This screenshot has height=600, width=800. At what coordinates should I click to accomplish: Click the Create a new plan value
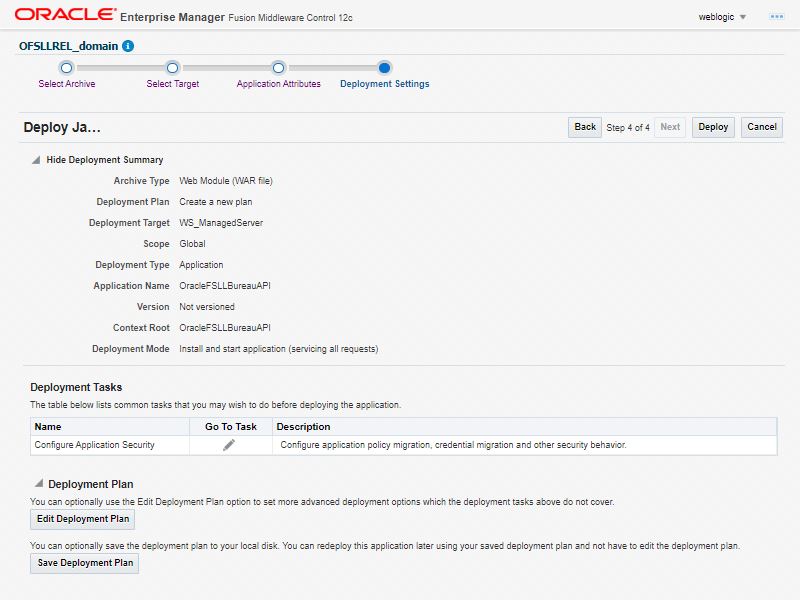(215, 202)
